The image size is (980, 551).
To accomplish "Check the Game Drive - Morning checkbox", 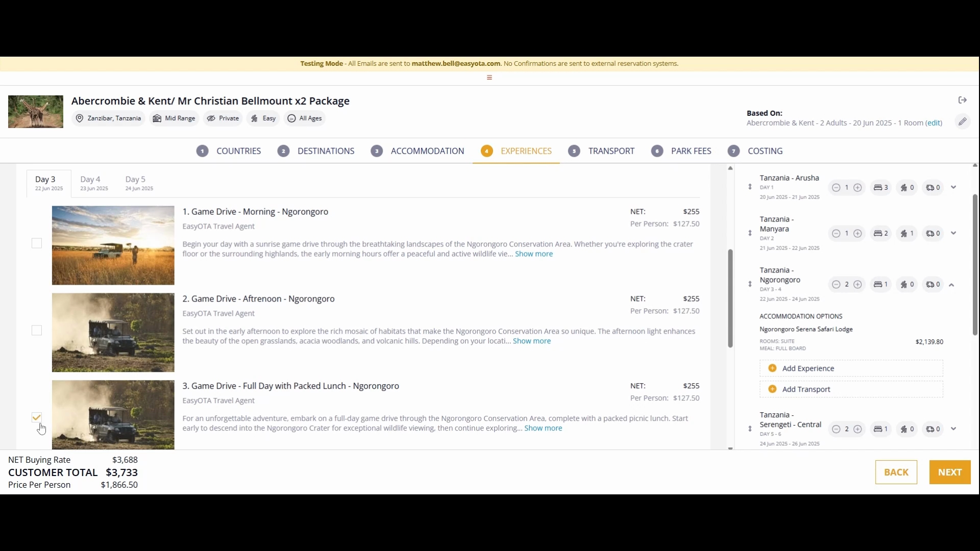I will pos(37,243).
